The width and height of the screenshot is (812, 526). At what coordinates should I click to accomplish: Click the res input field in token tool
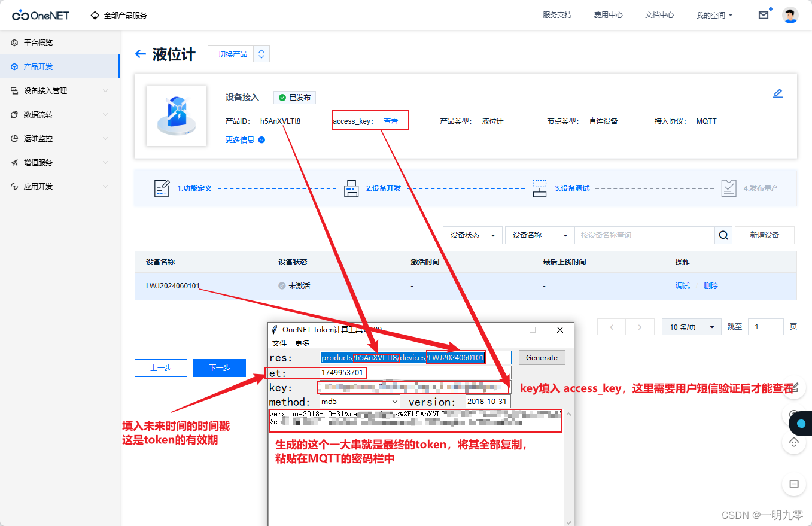(416, 358)
